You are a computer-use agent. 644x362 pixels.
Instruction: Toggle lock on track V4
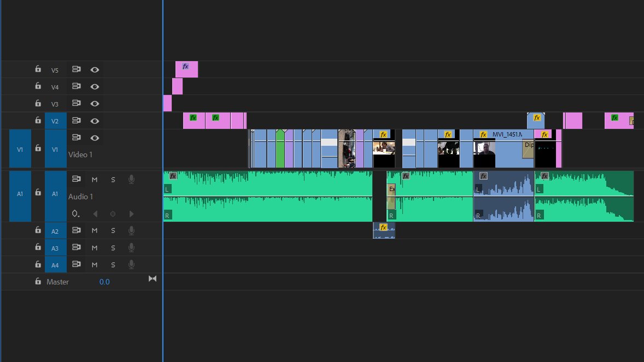pos(38,86)
